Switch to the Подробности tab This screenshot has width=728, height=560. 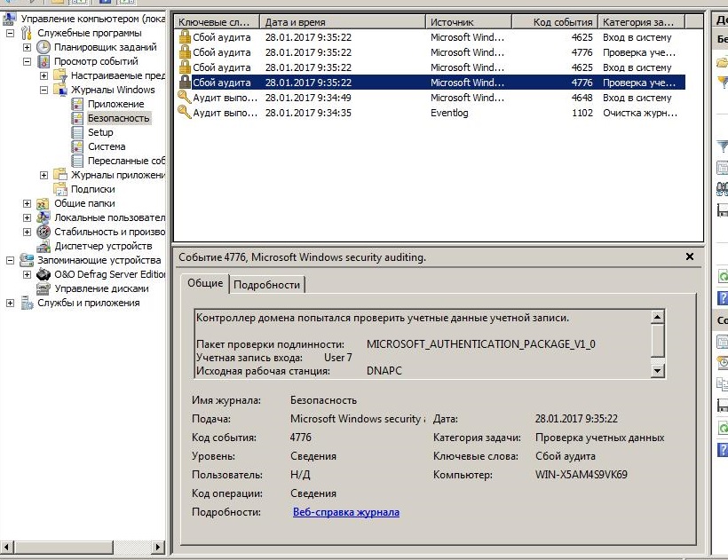[267, 284]
